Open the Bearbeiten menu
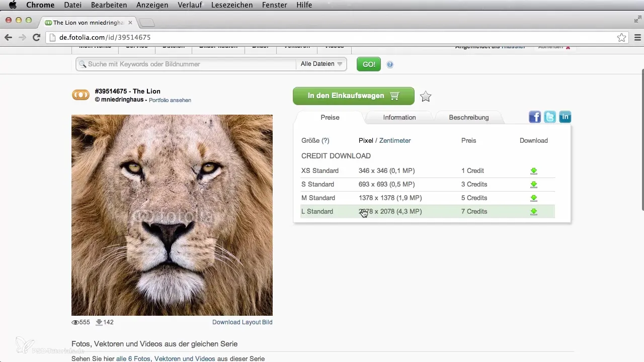 coord(109,5)
